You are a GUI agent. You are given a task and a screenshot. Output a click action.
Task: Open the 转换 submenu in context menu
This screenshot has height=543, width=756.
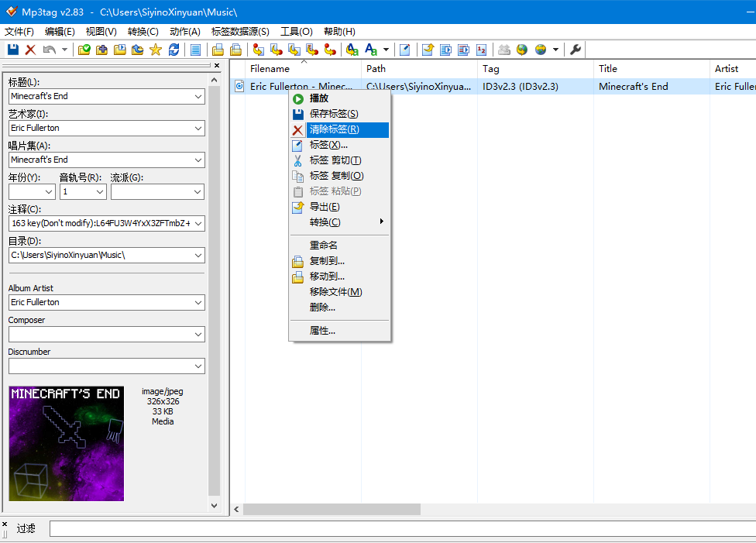(x=325, y=222)
